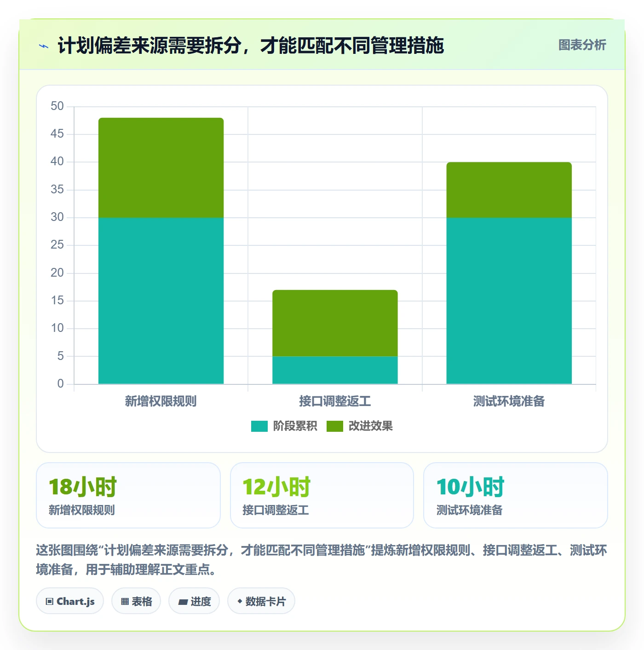Screen dimensions: 644x650
Task: Click the lightning icon beside the title
Action: point(44,46)
